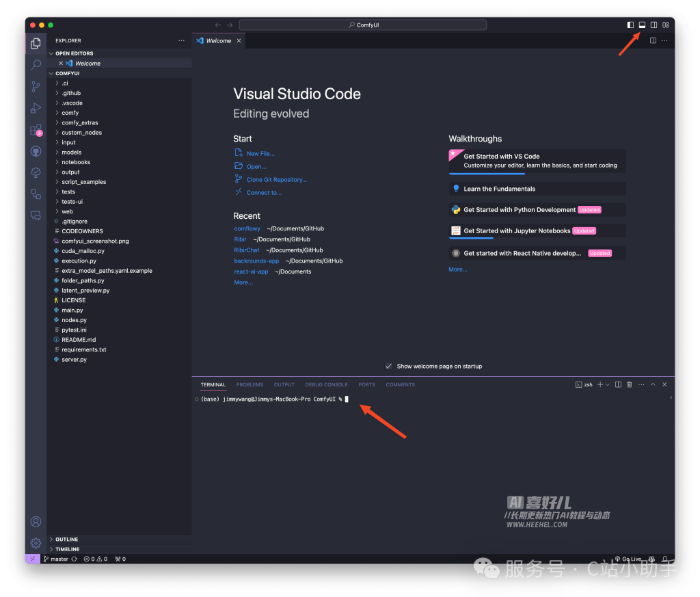Switch to the Output panel tab
Viewport: 700px width, 597px height.
284,384
